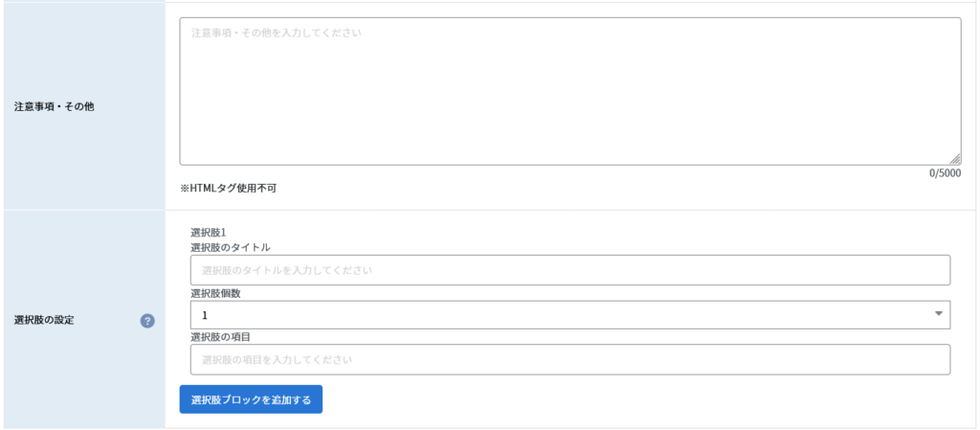
Task: Click the 0/5000 character counter
Action: tap(945, 173)
